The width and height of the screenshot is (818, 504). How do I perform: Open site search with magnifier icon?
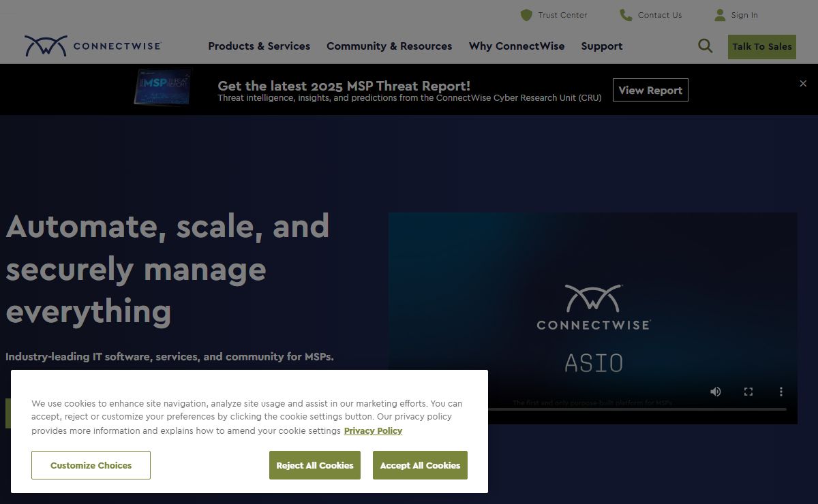click(x=706, y=46)
